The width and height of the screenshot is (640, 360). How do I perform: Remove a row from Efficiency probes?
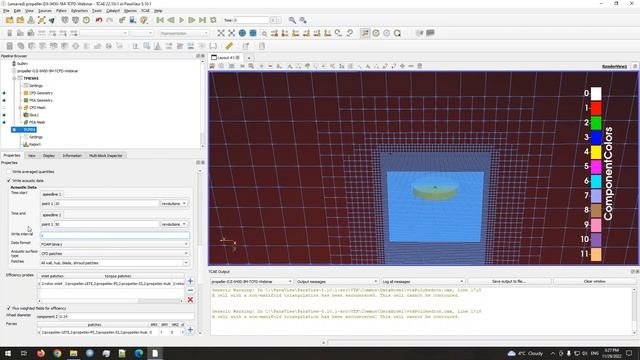190,290
